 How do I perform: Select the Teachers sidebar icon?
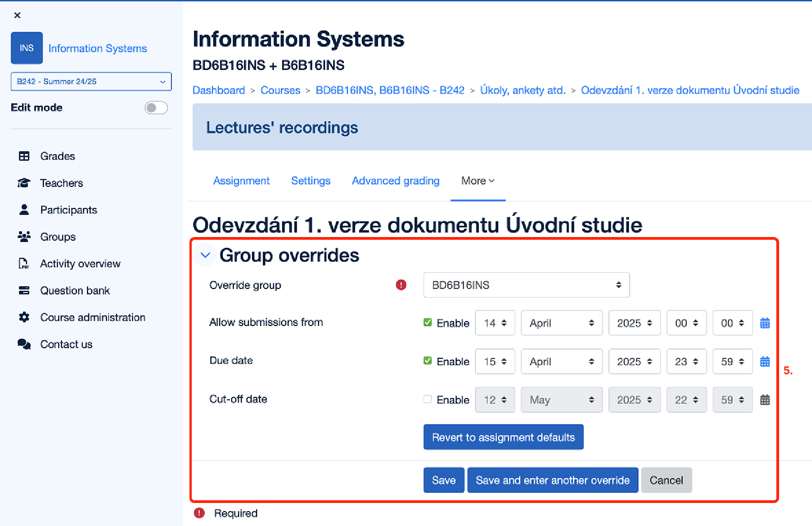point(24,182)
